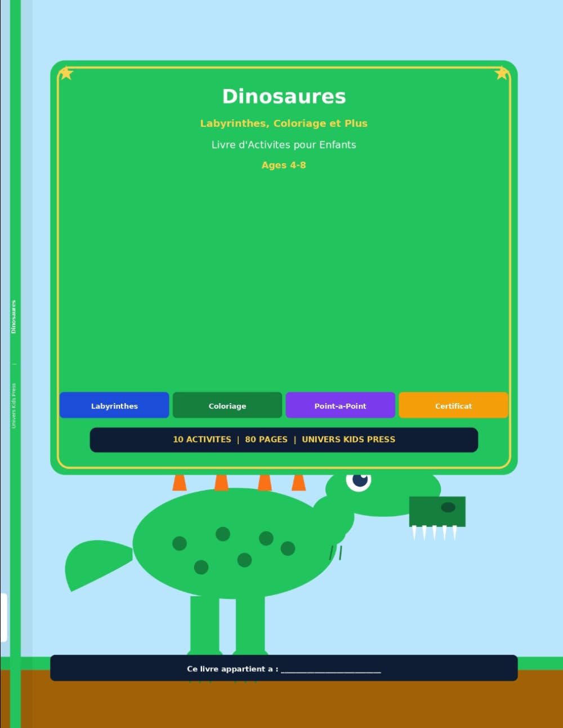This screenshot has width=563, height=728.
Task: Click the "Ages 4-8" label
Action: point(284,165)
